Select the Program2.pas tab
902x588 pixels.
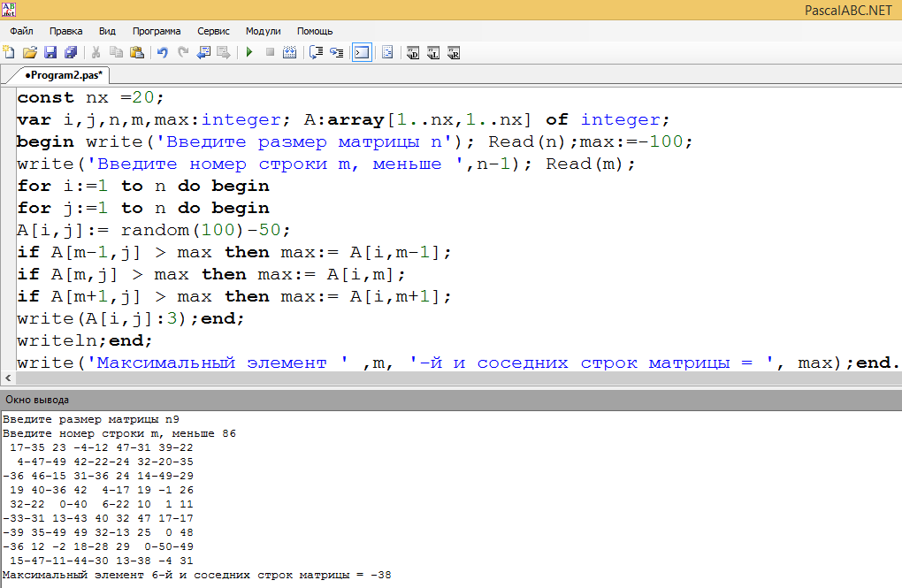click(x=64, y=75)
